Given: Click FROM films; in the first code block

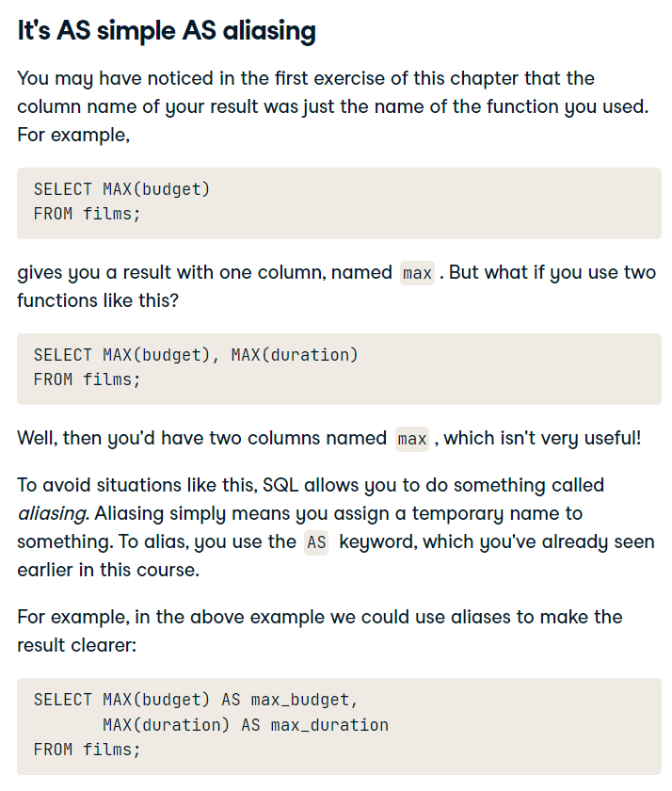Looking at the screenshot, I should [x=87, y=214].
